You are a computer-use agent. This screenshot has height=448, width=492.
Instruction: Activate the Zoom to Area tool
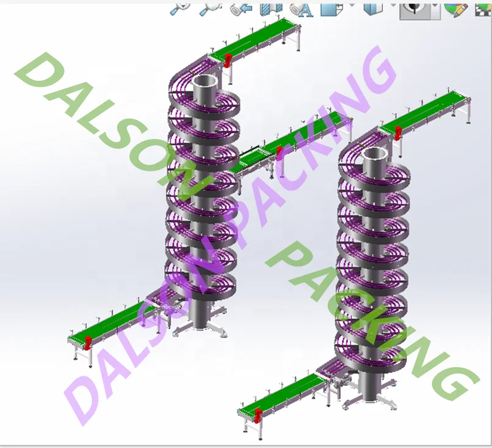[210, 9]
